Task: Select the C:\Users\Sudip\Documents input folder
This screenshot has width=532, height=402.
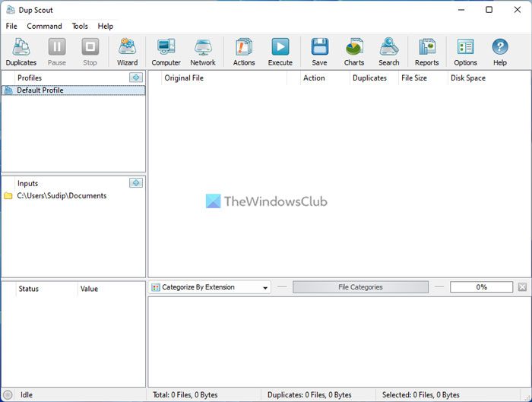Action: tap(62, 196)
